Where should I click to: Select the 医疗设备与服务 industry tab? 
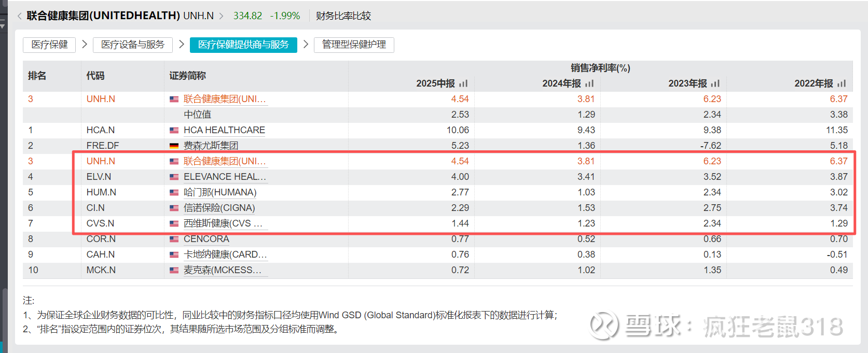(x=133, y=45)
